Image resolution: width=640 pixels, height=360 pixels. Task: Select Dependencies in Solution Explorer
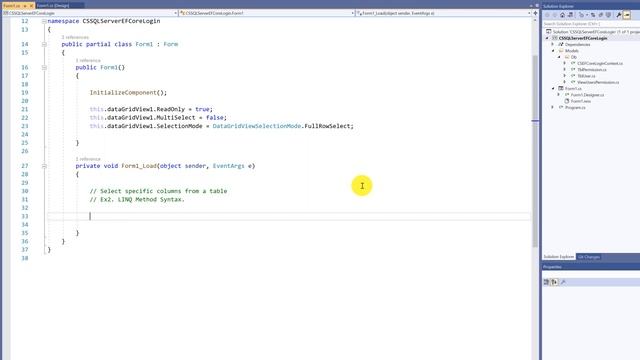coord(578,44)
